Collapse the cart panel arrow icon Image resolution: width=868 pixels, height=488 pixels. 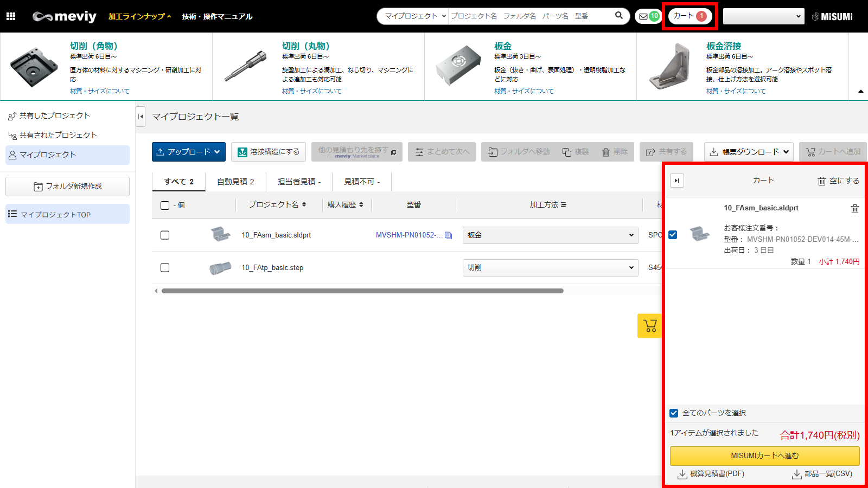(676, 181)
